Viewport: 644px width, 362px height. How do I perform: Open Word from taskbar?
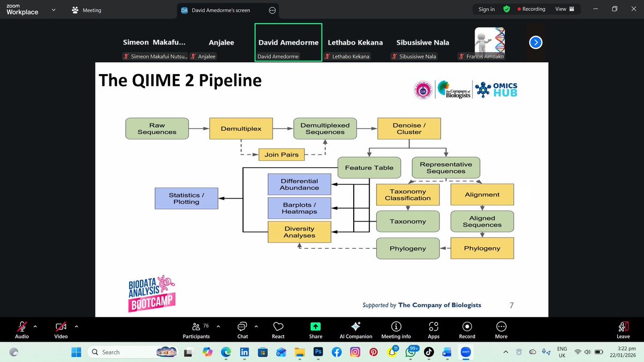447,352
